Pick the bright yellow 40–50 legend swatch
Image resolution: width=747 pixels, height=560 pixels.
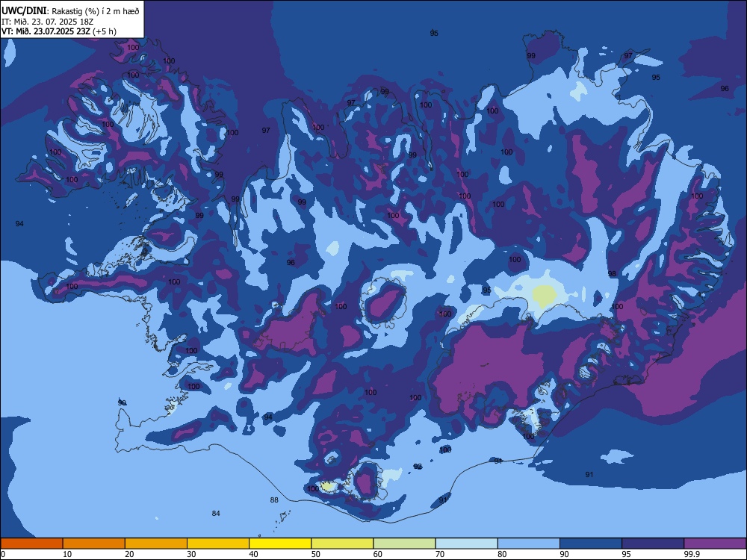(280, 544)
